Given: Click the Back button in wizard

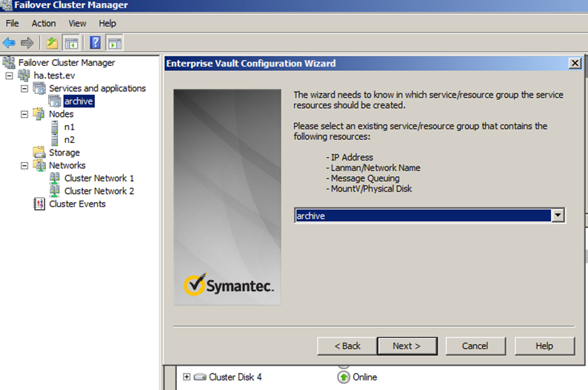Looking at the screenshot, I should click(347, 346).
